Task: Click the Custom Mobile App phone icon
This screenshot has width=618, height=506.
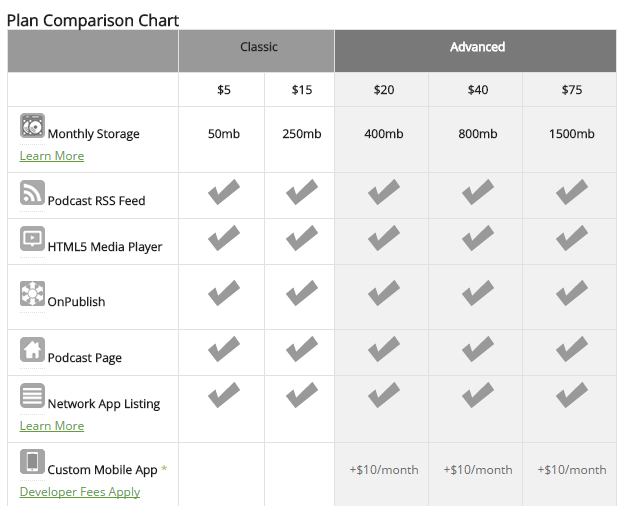Action: click(32, 462)
